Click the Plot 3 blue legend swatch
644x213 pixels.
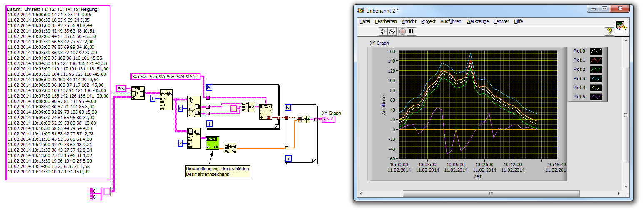point(595,79)
